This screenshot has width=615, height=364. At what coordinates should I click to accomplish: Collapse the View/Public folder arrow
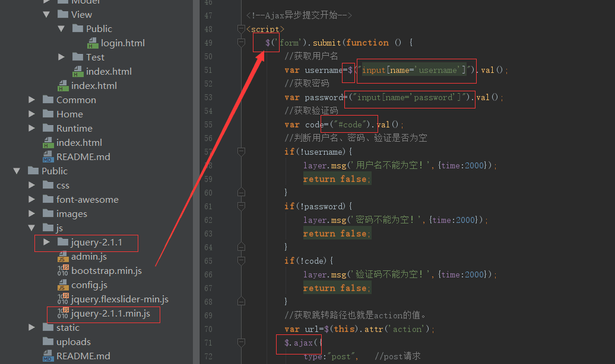61,28
